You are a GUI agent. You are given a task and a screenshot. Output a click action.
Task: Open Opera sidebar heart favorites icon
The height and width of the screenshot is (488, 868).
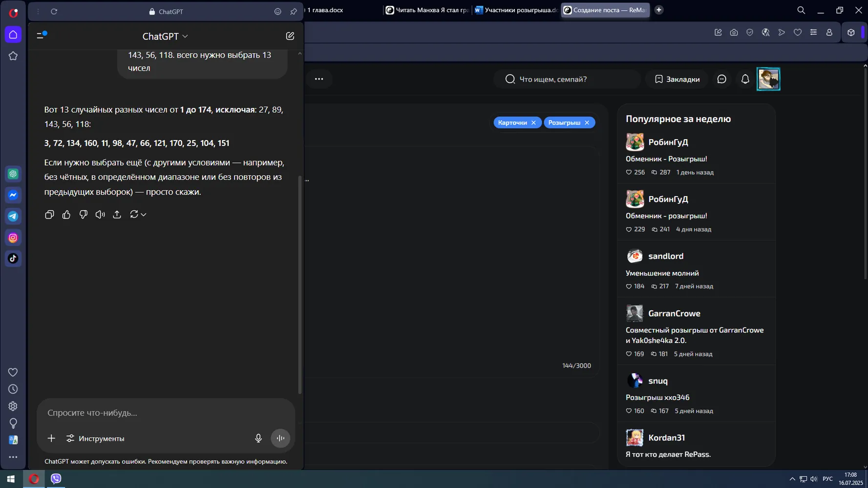[13, 372]
